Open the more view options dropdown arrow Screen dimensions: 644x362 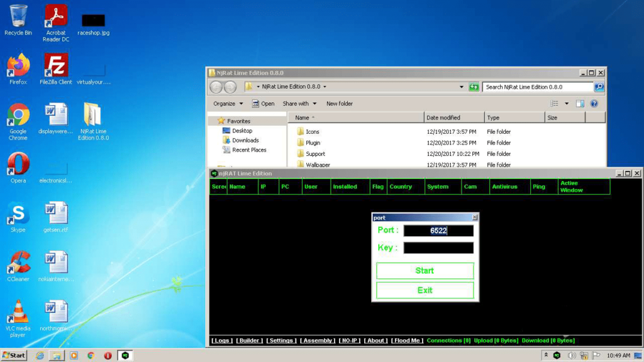(x=567, y=104)
